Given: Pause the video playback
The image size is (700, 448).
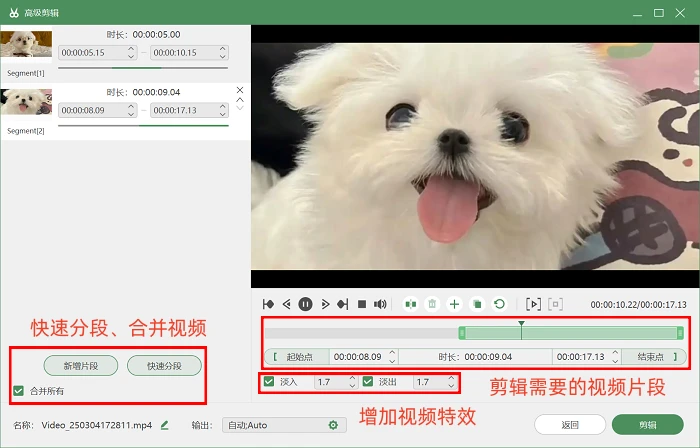Looking at the screenshot, I should pyautogui.click(x=305, y=304).
